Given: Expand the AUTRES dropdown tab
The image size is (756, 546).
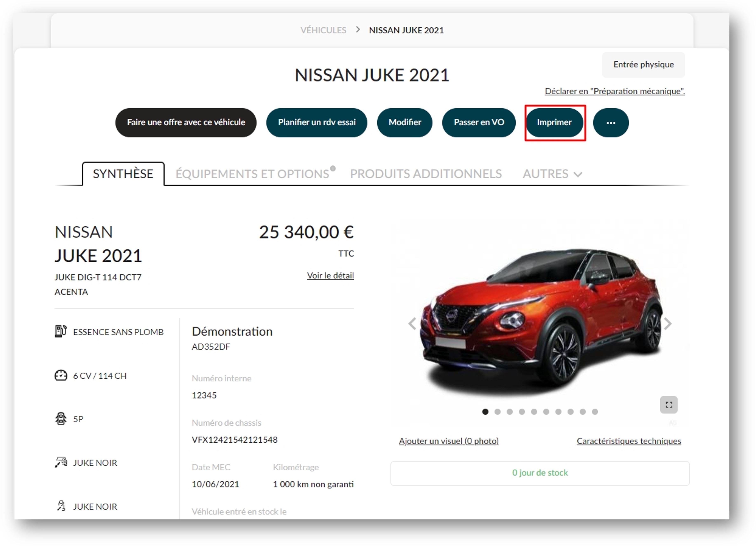Looking at the screenshot, I should point(552,174).
